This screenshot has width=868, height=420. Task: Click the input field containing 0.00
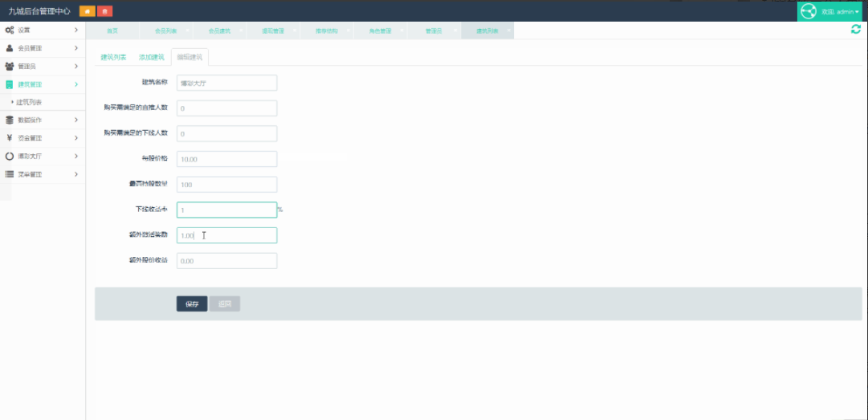click(x=227, y=261)
